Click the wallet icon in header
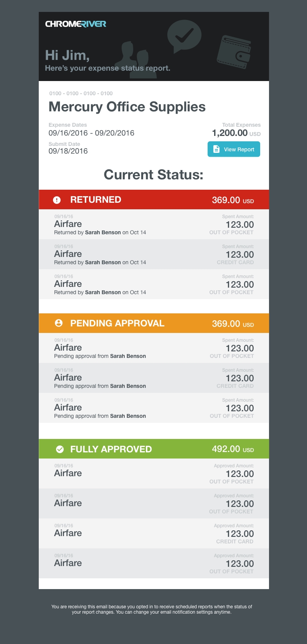The height and width of the screenshot is (644, 307). pos(233,51)
